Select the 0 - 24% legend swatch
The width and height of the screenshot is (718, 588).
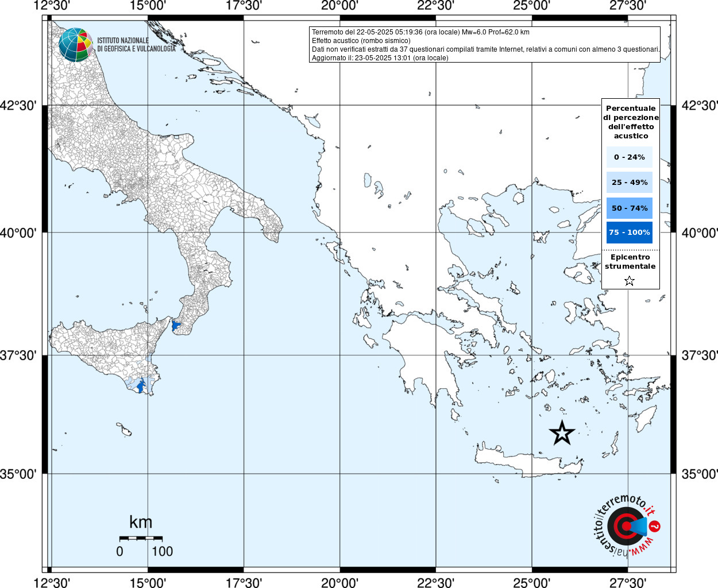(x=629, y=157)
